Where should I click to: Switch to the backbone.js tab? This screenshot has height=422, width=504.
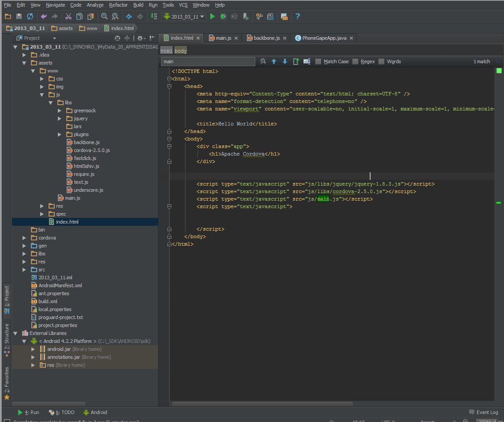266,38
